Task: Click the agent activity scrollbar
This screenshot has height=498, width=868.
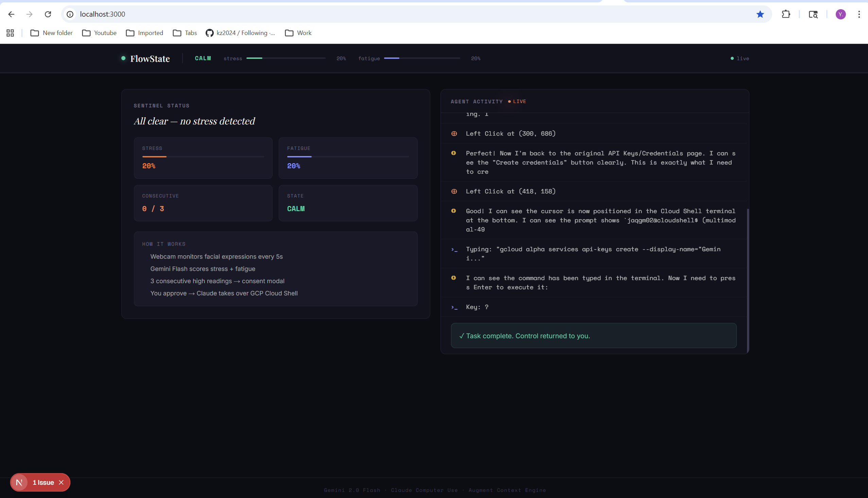Action: pyautogui.click(x=748, y=280)
